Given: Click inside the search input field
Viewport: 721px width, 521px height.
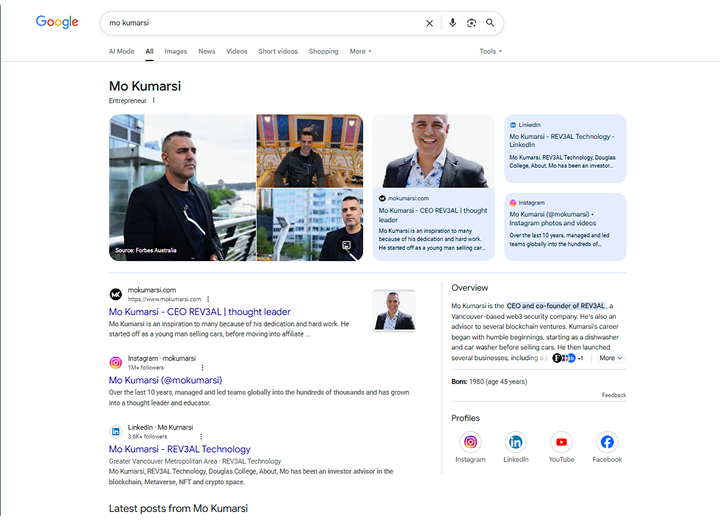Looking at the screenshot, I should click(x=260, y=23).
